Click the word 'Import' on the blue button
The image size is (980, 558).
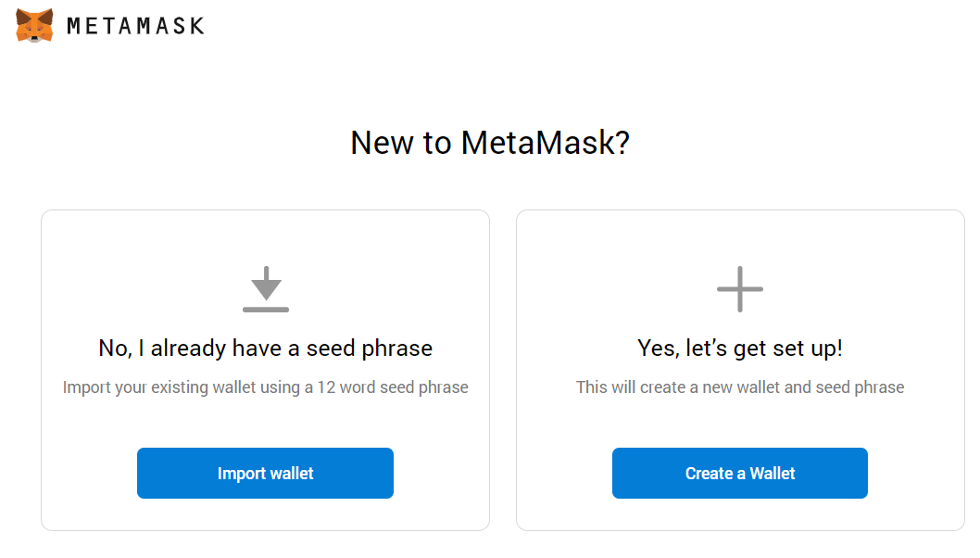tap(241, 474)
